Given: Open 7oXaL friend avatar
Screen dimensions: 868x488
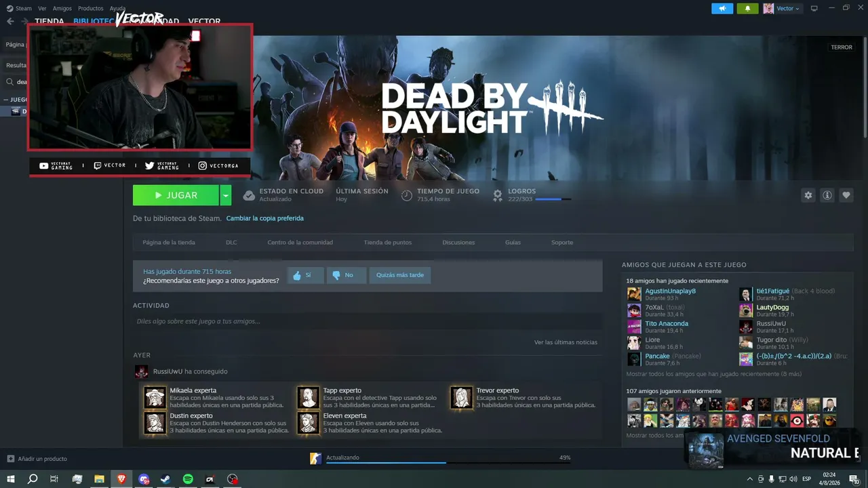Looking at the screenshot, I should pyautogui.click(x=634, y=310).
